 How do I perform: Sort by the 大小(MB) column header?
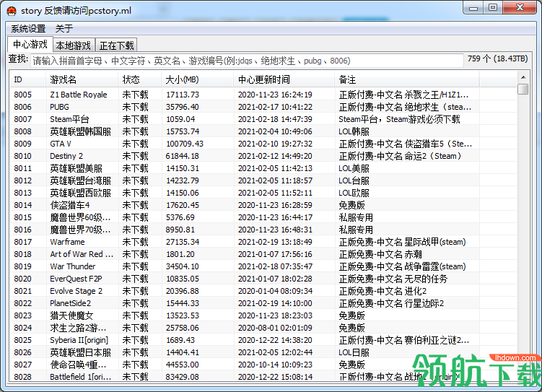coord(197,80)
